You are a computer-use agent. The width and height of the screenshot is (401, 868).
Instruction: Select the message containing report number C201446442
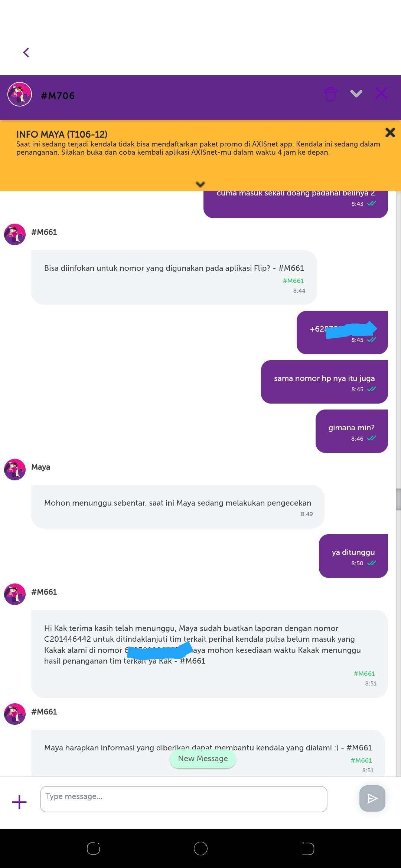point(209,654)
